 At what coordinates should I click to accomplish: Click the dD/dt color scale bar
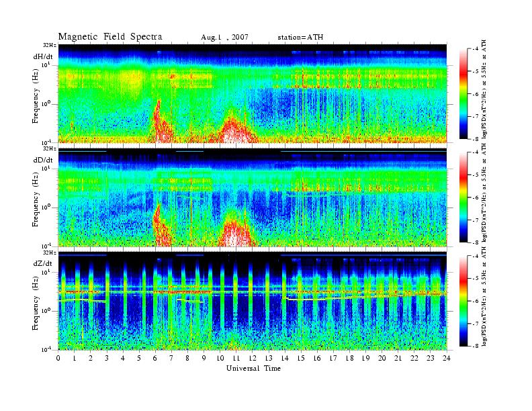click(463, 197)
